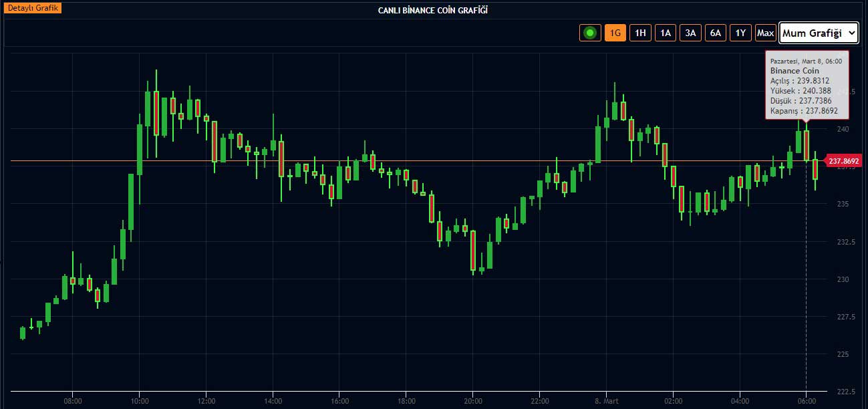Viewport: 868px width, 409px height.
Task: Select the 1G daily range
Action: pos(615,33)
